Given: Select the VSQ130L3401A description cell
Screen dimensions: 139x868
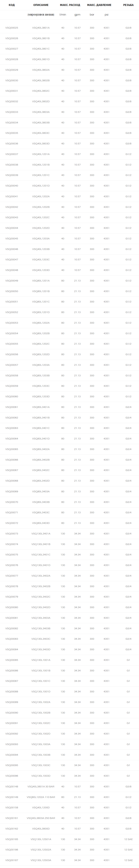Looking at the screenshot, I should pos(41,533).
